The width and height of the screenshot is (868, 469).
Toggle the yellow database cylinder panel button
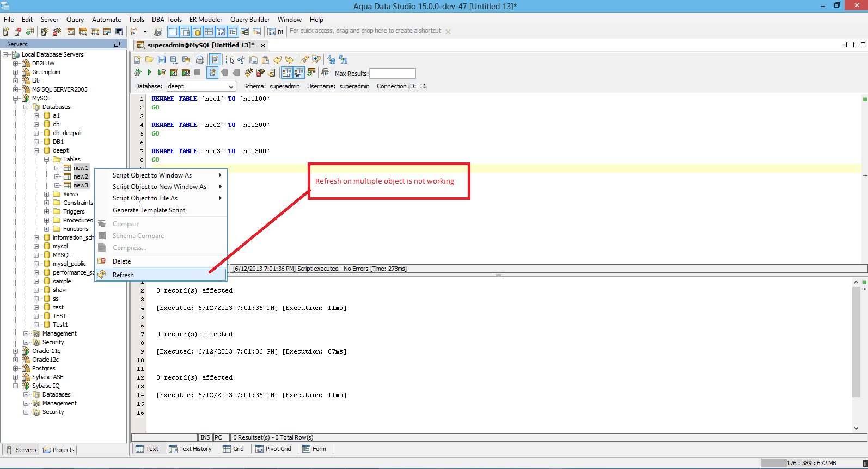pos(197,32)
